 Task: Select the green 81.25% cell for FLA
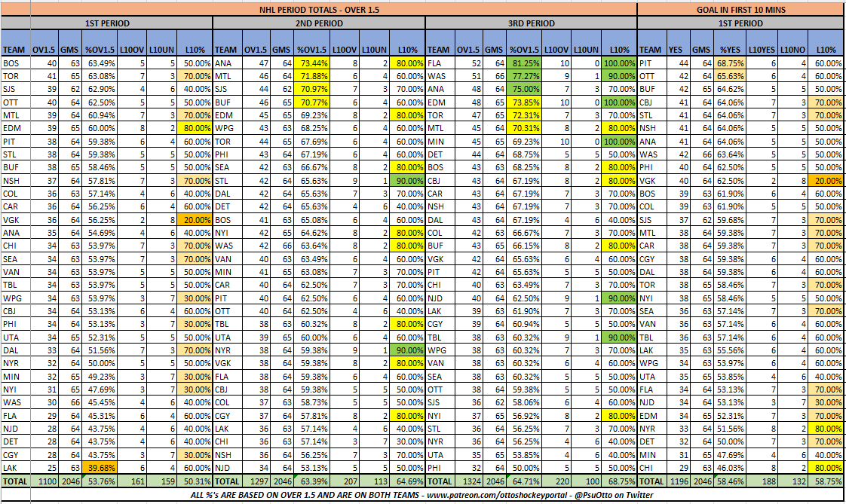tap(524, 63)
